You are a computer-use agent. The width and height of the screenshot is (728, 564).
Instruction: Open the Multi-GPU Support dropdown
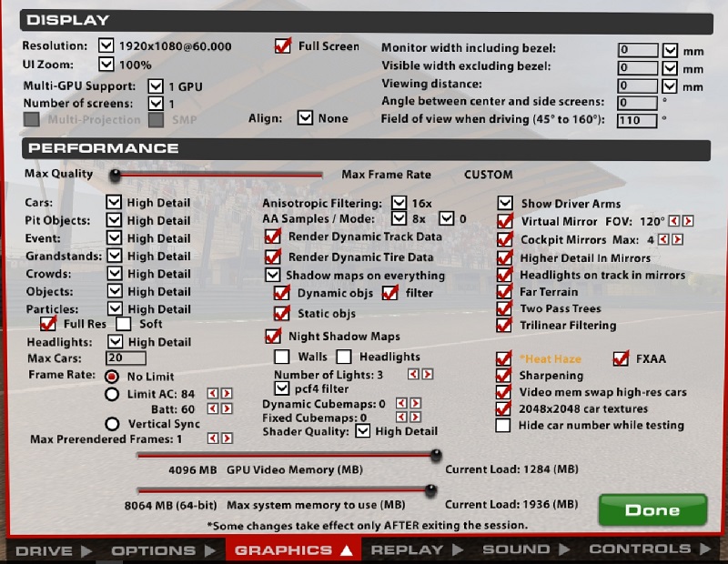point(156,86)
